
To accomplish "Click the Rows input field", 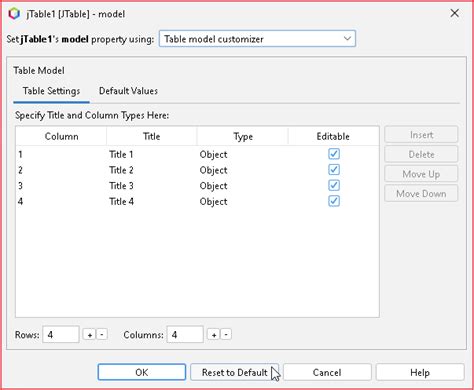I will (x=61, y=334).
